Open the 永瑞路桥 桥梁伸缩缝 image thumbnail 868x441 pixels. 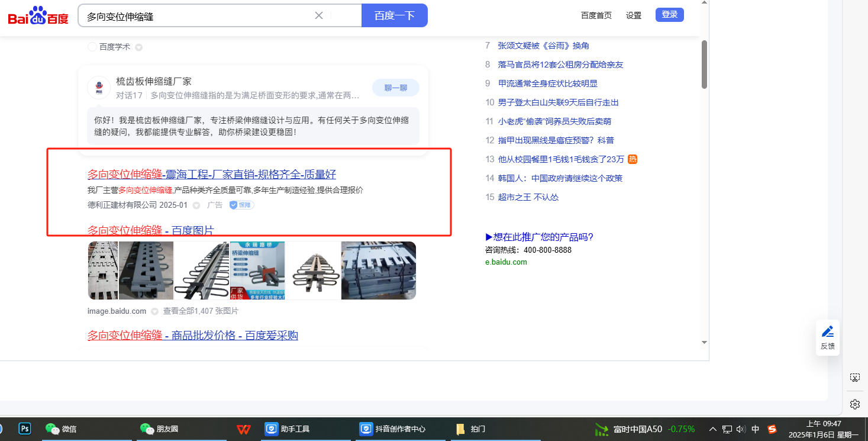257,271
